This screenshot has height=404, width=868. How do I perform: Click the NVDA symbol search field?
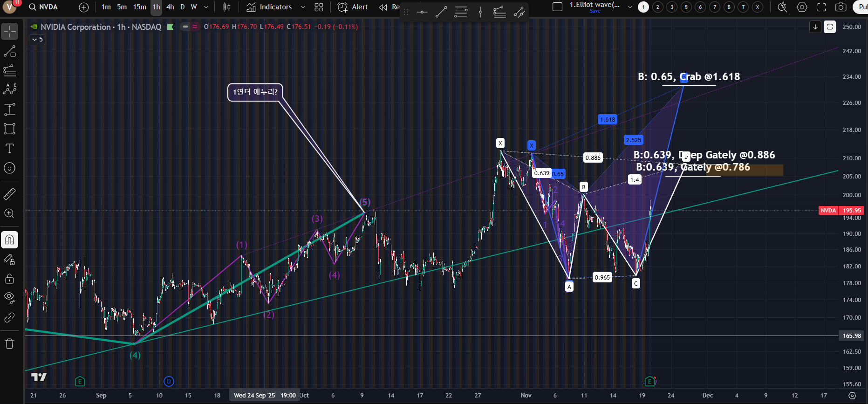43,7
